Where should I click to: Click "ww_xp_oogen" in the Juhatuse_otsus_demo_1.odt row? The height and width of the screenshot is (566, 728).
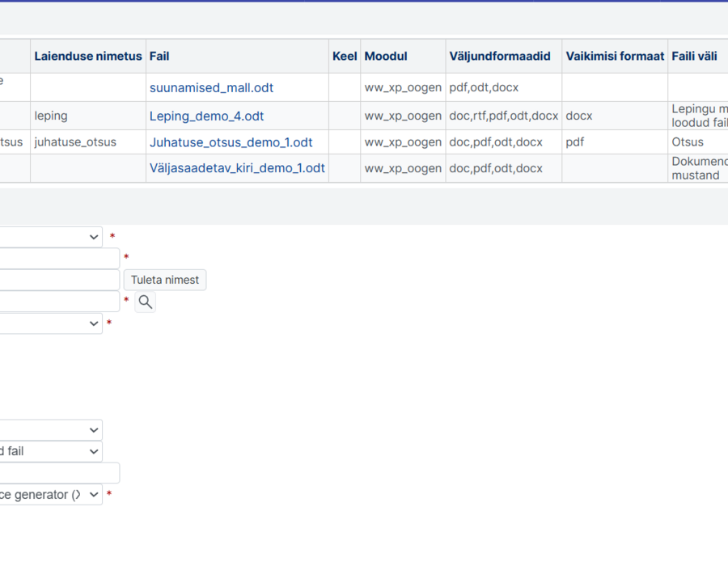click(403, 142)
